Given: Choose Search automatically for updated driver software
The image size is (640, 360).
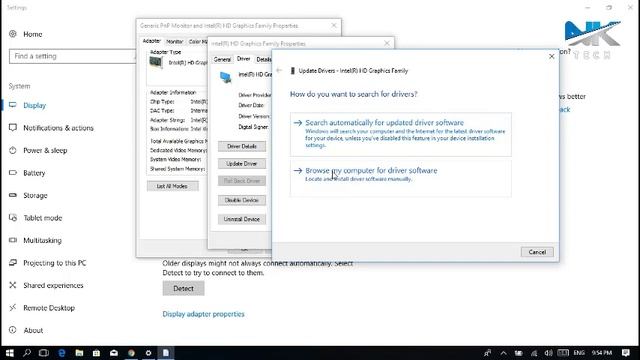Looking at the screenshot, I should (x=400, y=134).
